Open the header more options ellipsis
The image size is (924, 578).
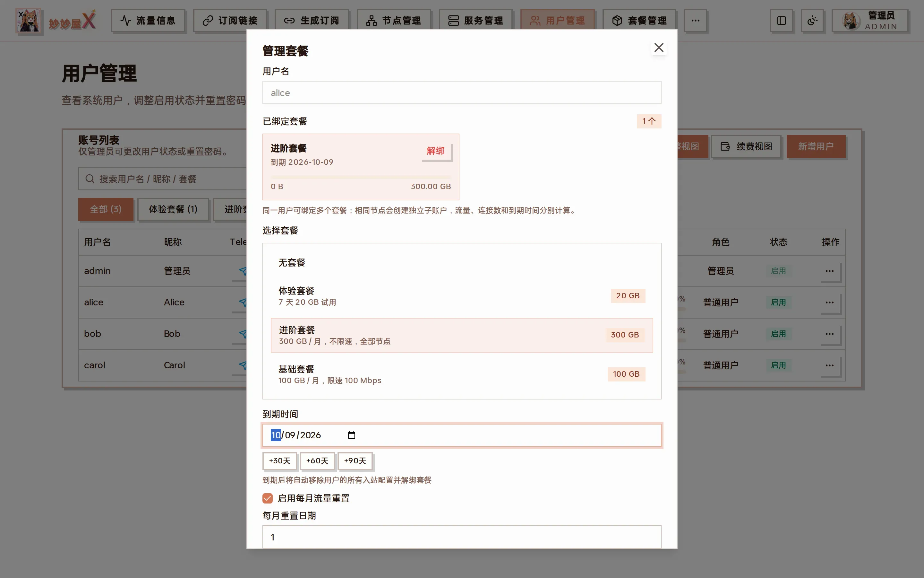click(x=695, y=21)
